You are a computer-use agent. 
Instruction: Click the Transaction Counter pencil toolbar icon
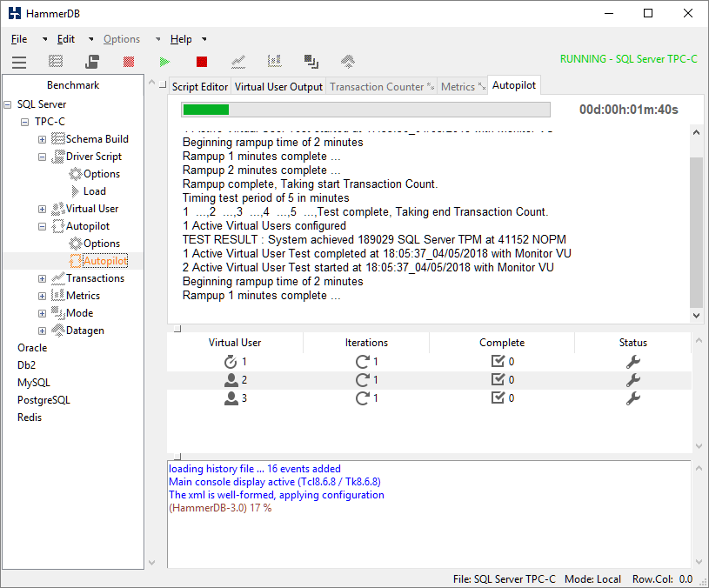coord(238,62)
